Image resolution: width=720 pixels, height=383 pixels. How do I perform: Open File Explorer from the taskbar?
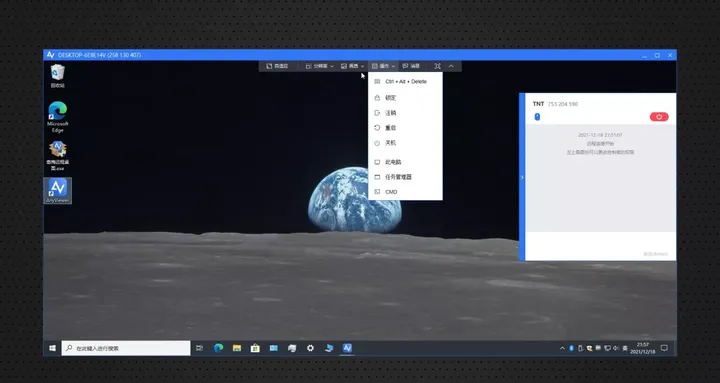237,348
